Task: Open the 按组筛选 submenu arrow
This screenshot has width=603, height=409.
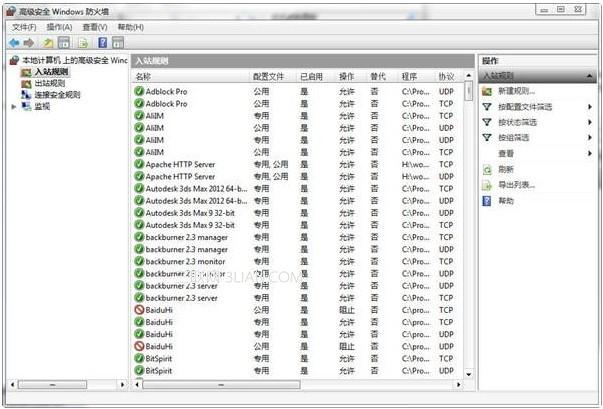Action: [590, 138]
